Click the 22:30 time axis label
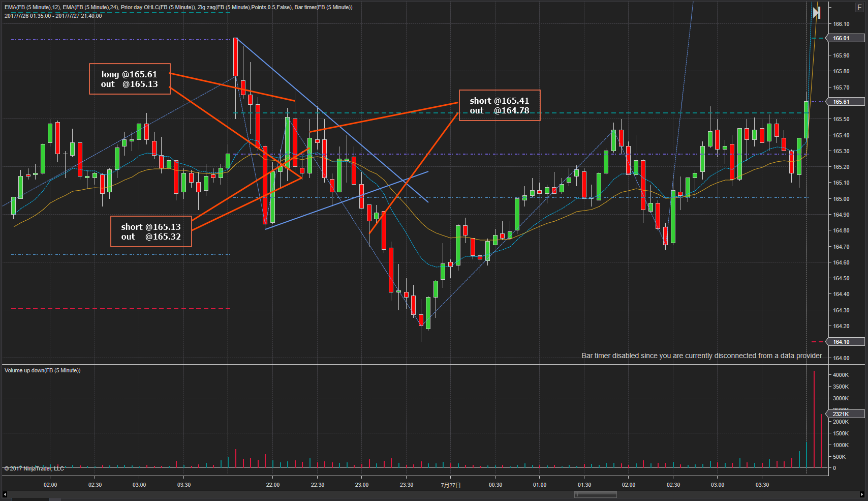868x501 pixels. [x=318, y=485]
